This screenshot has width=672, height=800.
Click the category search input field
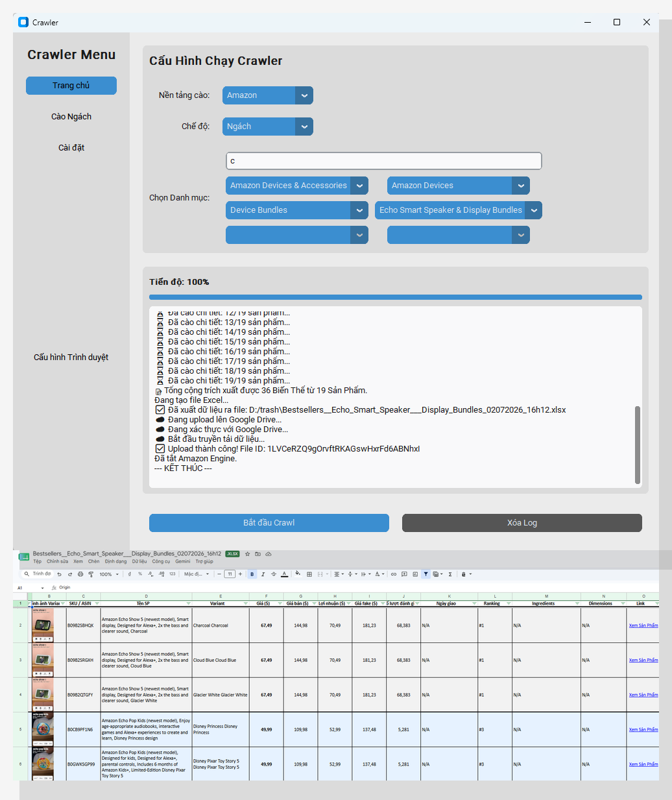(384, 161)
